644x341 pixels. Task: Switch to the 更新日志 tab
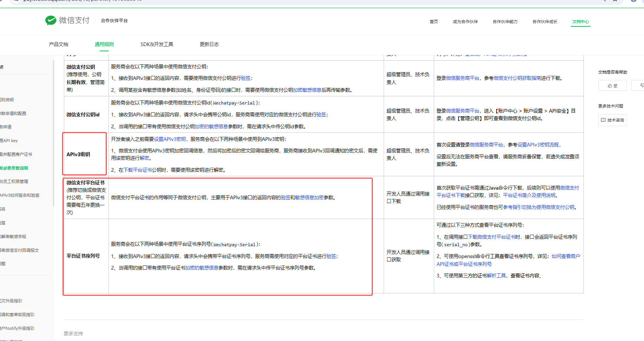pos(209,44)
